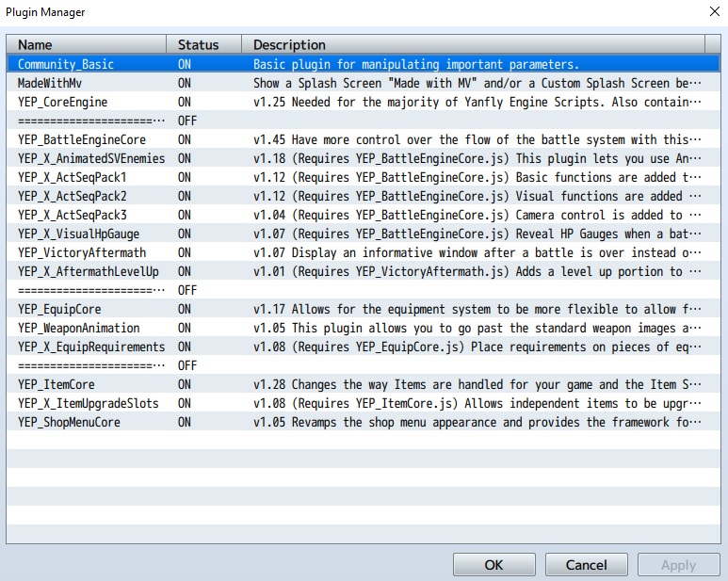Select the separator row above YEP_EquipCore
The width and height of the screenshot is (728, 581).
coord(364,290)
